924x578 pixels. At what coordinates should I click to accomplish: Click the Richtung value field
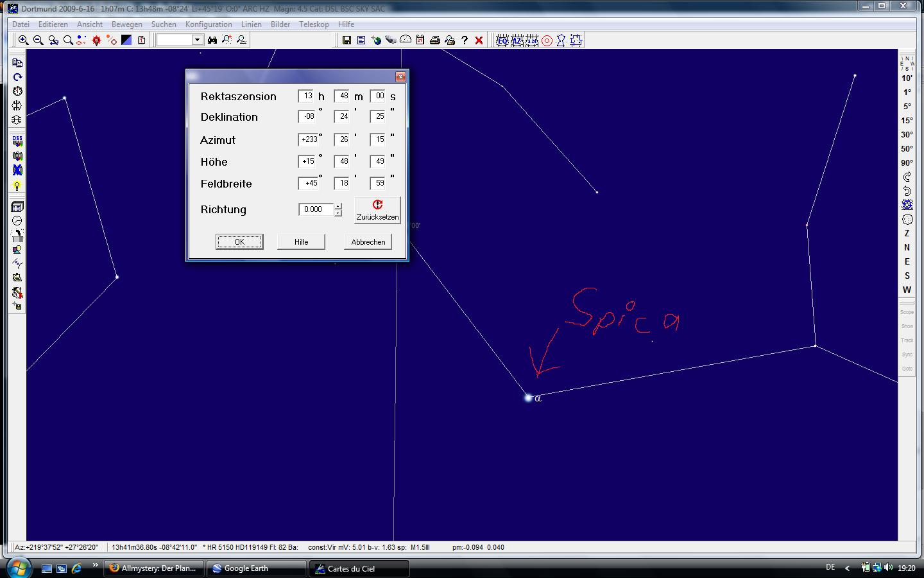316,209
